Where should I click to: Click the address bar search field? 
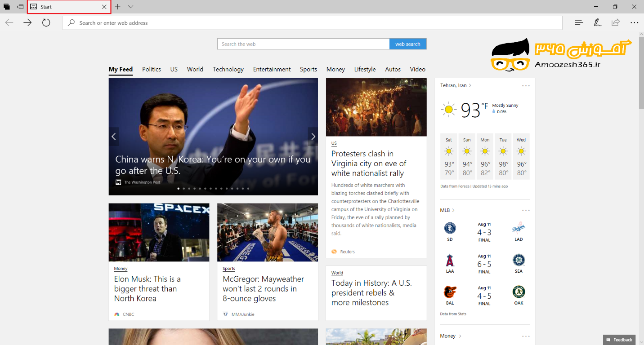tap(313, 23)
